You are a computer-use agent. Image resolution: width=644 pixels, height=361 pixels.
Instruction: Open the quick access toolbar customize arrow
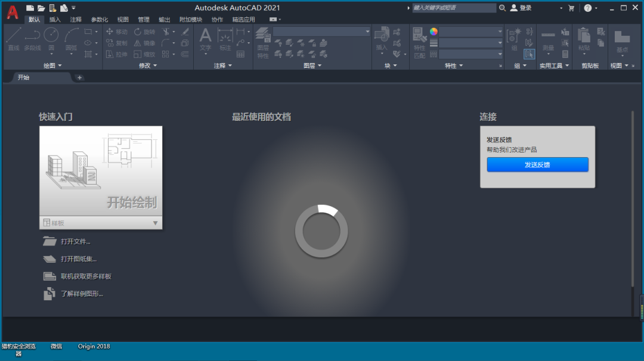pos(73,8)
